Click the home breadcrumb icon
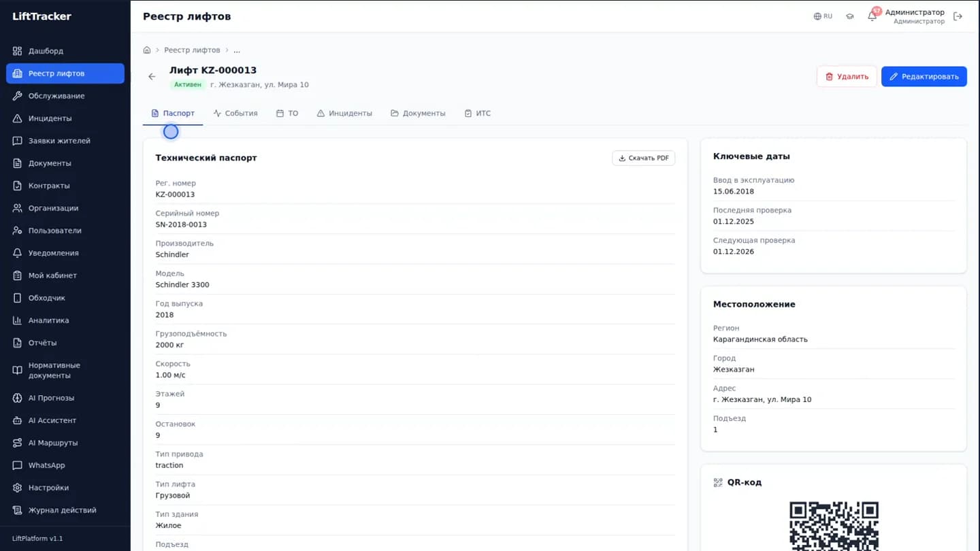This screenshot has height=551, width=980. 147,50
